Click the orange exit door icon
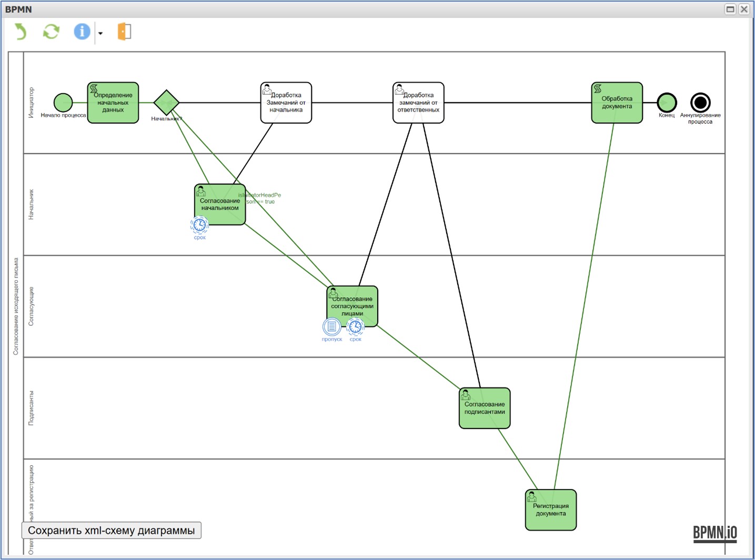This screenshot has height=560, width=755. [124, 32]
